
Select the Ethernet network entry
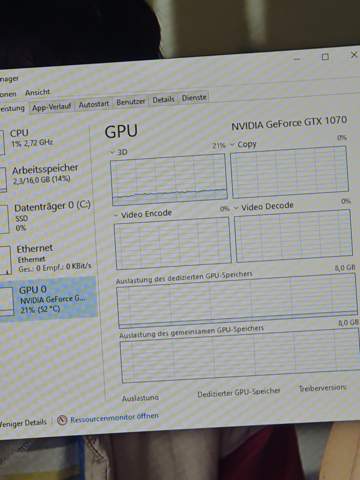48,259
